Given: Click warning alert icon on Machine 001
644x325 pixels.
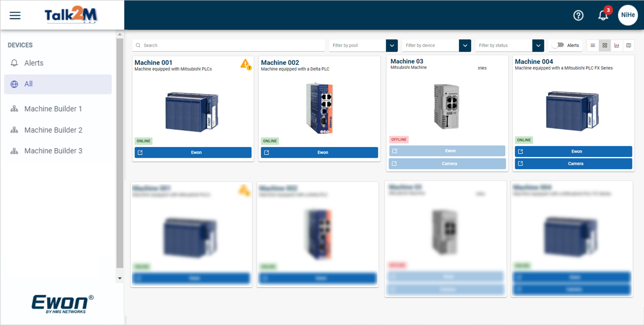Looking at the screenshot, I should pos(246,64).
